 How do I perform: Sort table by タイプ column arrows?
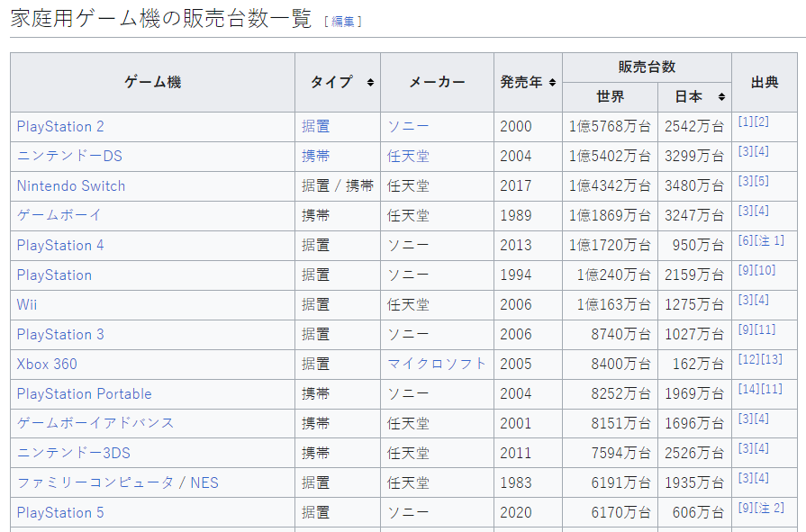coord(369,83)
